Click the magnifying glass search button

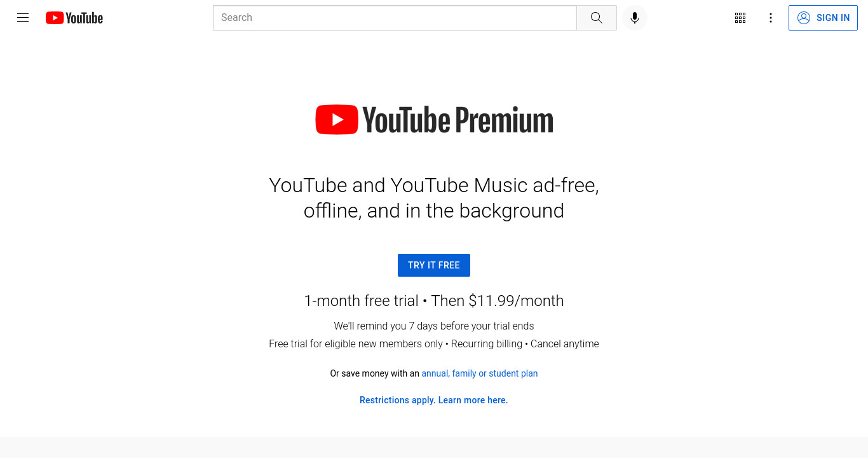596,18
